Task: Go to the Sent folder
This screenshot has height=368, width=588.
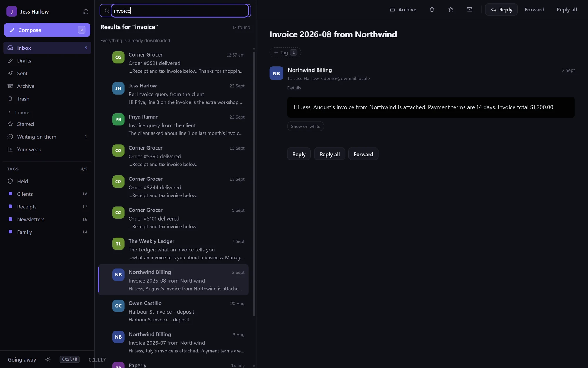Action: tap(47, 73)
